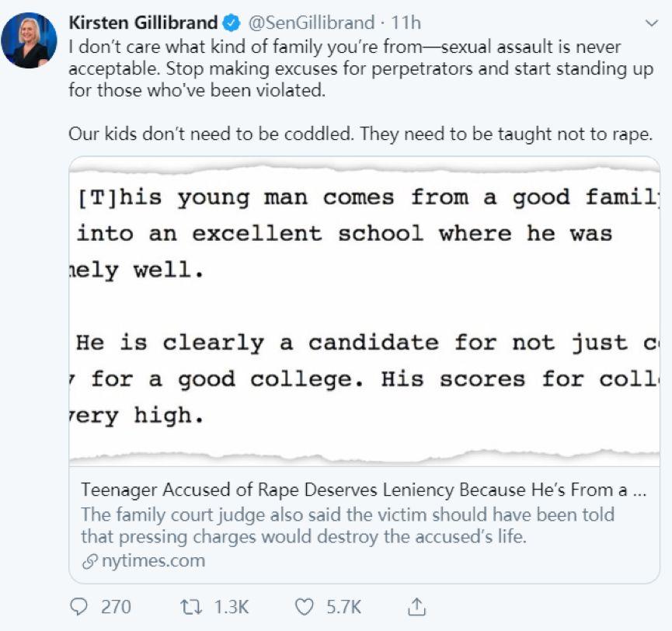Viewport: 672px width, 631px height.
Task: Click the article description about family court judge
Action: [x=347, y=525]
